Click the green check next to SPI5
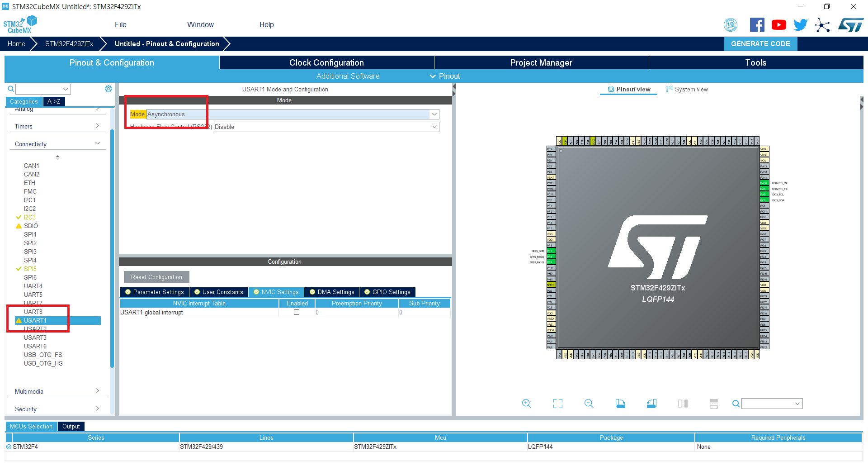The image size is (868, 466). [19, 269]
